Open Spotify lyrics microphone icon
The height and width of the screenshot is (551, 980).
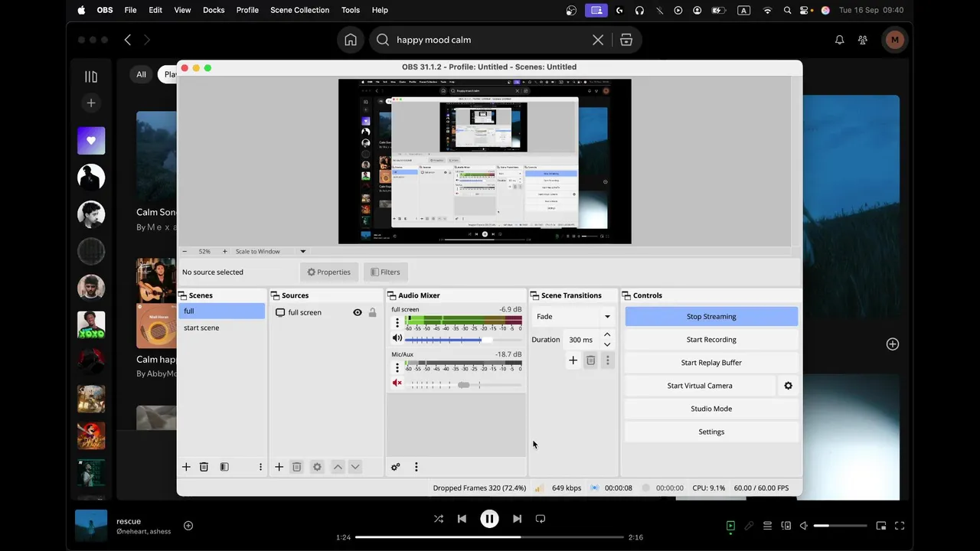point(749,526)
